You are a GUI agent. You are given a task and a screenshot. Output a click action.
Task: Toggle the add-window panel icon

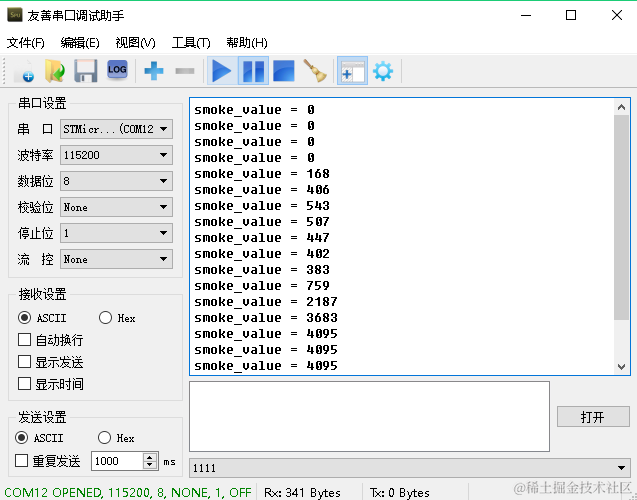point(352,71)
